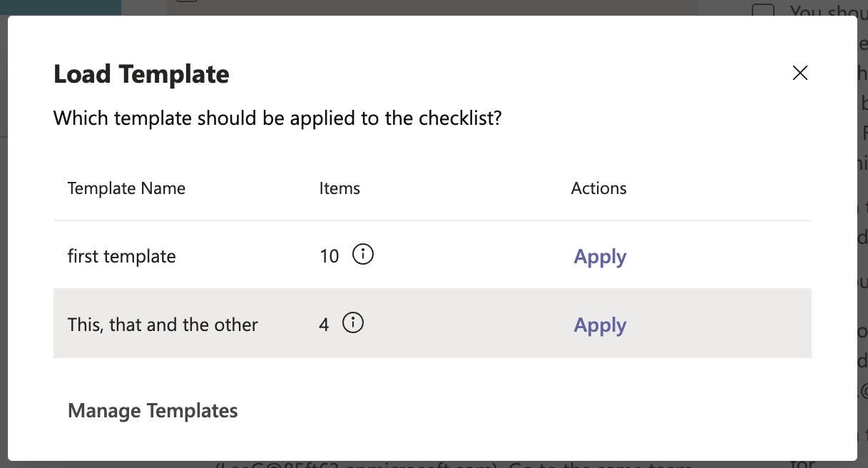
Task: Click the item count 4 in second row
Action: tap(326, 323)
